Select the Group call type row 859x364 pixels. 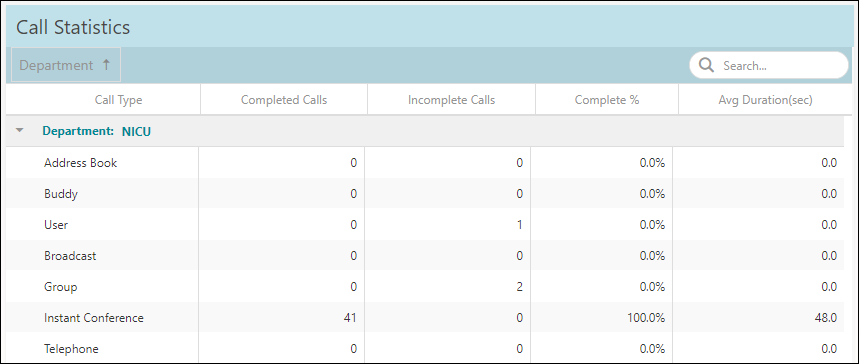click(x=425, y=287)
